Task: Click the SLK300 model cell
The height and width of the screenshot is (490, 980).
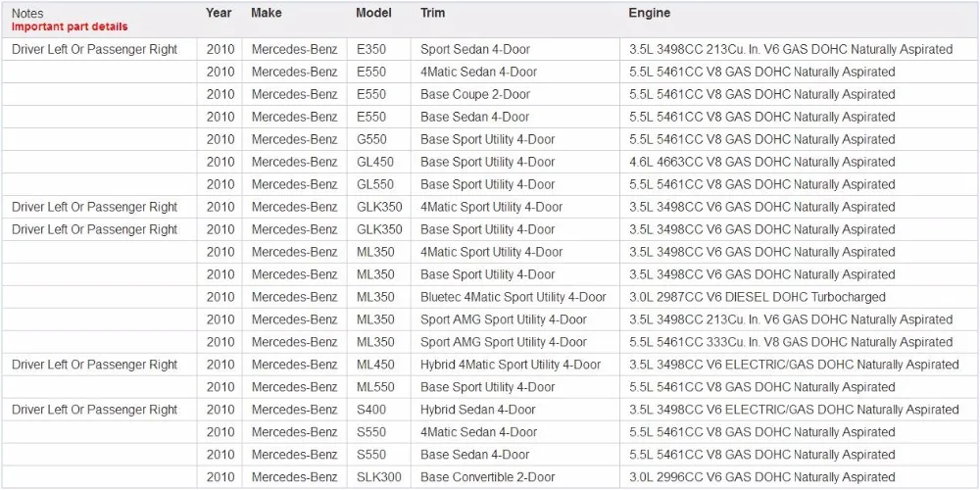Action: pyautogui.click(x=378, y=477)
